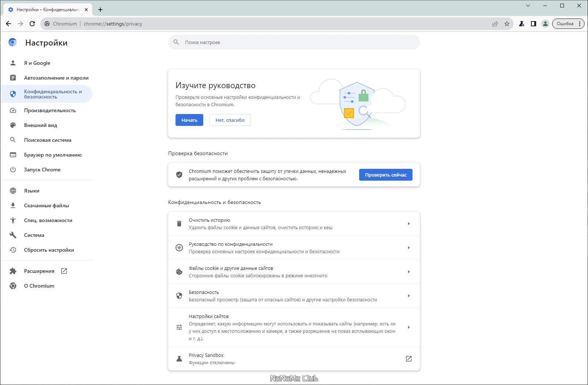Screen dimensions: 588x385
Task: Open Внешний вид section
Action: click(x=47, y=125)
